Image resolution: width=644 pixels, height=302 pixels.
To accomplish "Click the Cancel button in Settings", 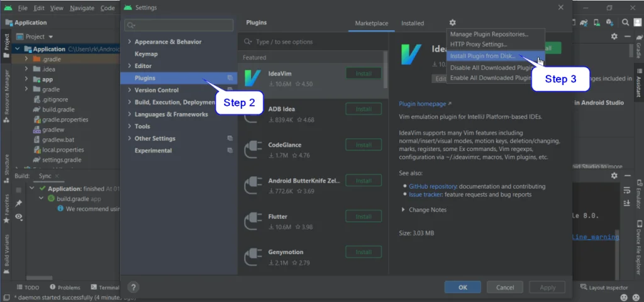I will tap(505, 287).
